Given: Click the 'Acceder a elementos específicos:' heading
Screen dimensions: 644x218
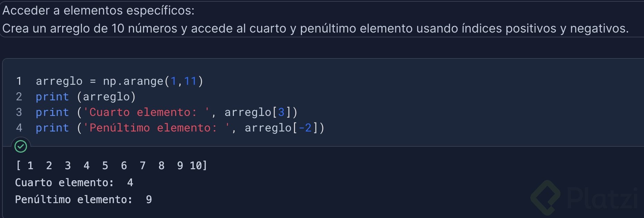Looking at the screenshot, I should pyautogui.click(x=98, y=10).
